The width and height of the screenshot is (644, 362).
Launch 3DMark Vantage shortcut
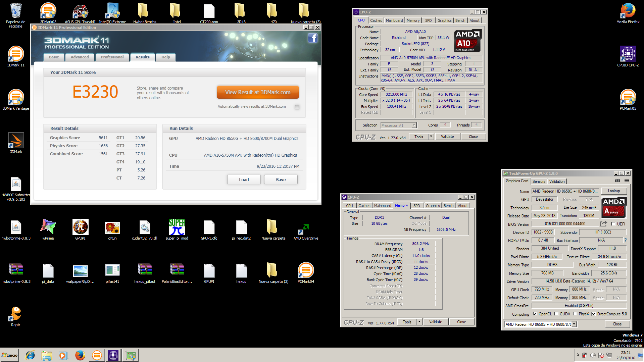[16, 100]
